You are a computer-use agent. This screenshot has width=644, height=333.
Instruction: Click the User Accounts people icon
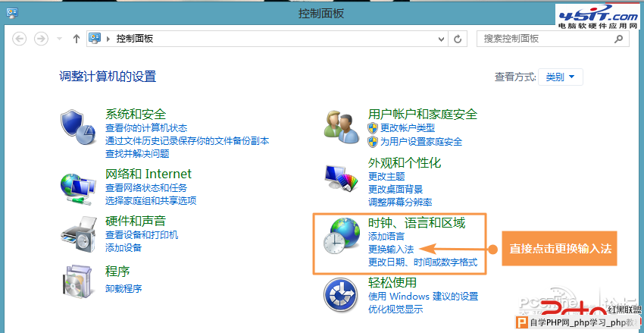click(340, 125)
